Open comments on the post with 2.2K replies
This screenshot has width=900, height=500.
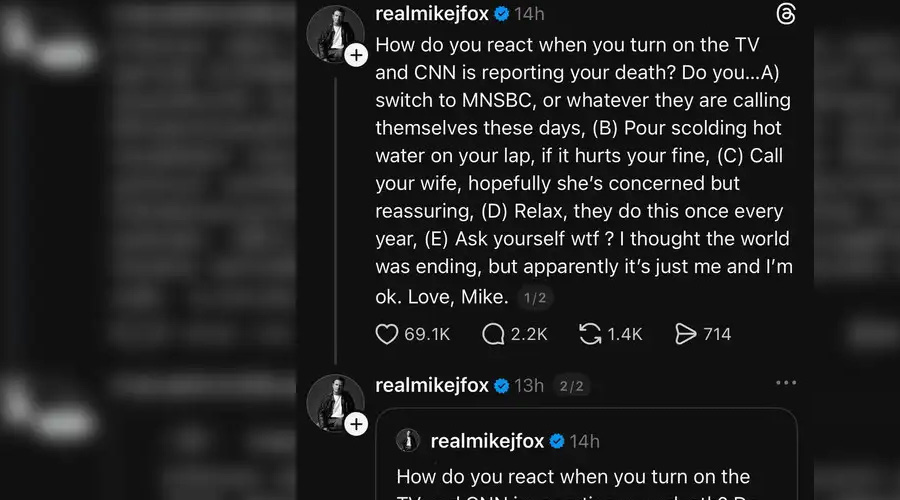click(494, 334)
